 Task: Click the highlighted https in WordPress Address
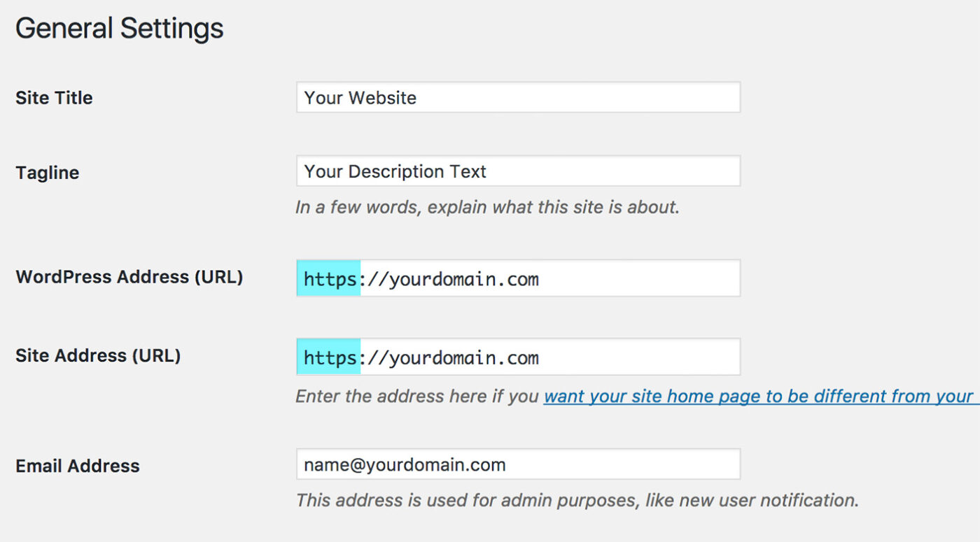tap(328, 278)
